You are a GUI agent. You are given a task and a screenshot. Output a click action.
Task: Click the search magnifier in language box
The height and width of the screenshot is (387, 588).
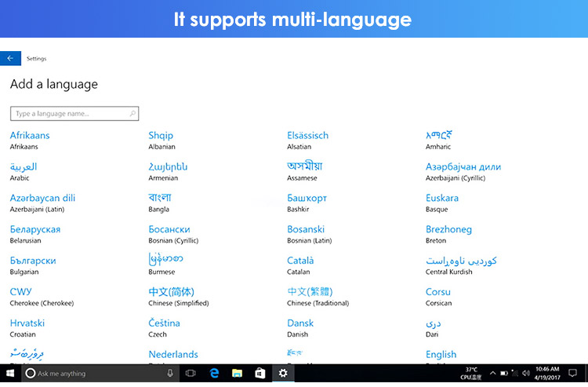(x=132, y=113)
